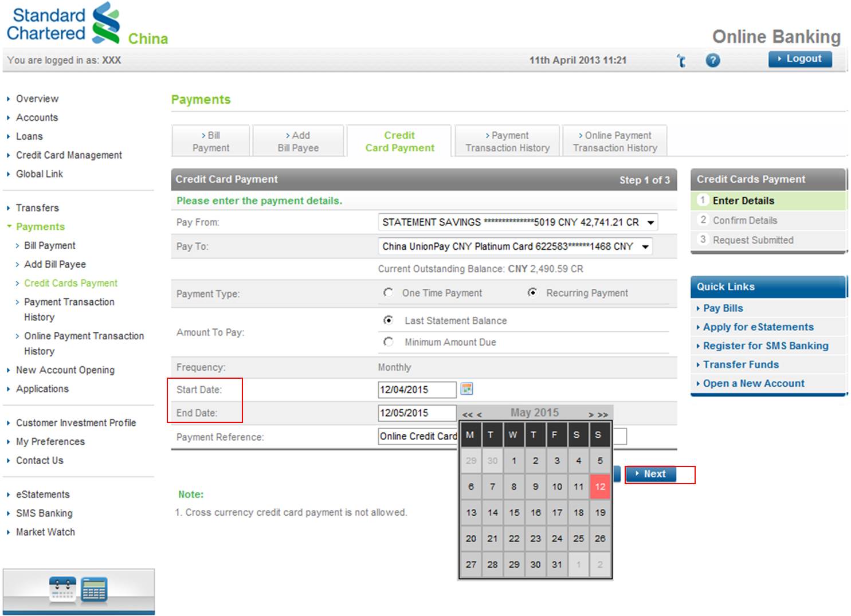Screen dimensions: 851x616
Task: Open the Open a New Account link
Action: tap(753, 383)
